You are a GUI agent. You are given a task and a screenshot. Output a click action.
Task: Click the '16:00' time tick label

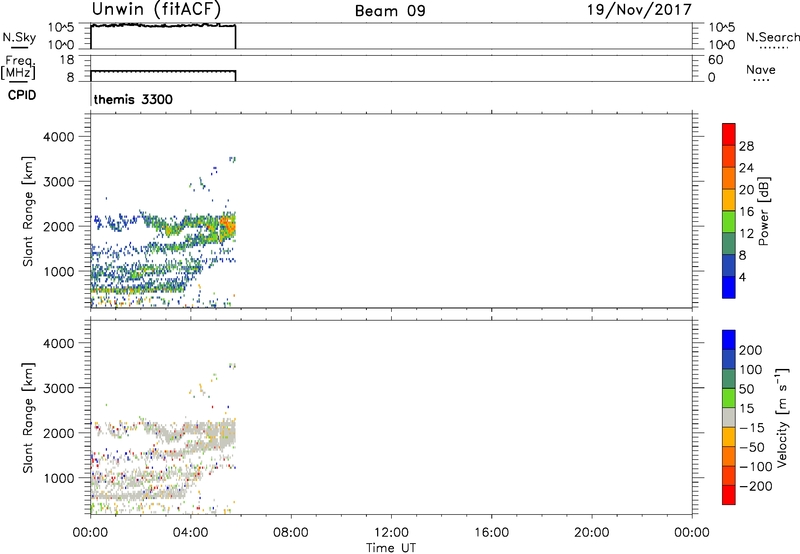tap(491, 533)
